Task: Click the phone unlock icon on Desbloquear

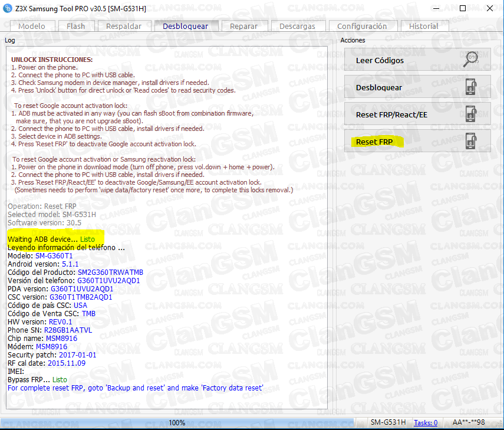Action: point(471,87)
